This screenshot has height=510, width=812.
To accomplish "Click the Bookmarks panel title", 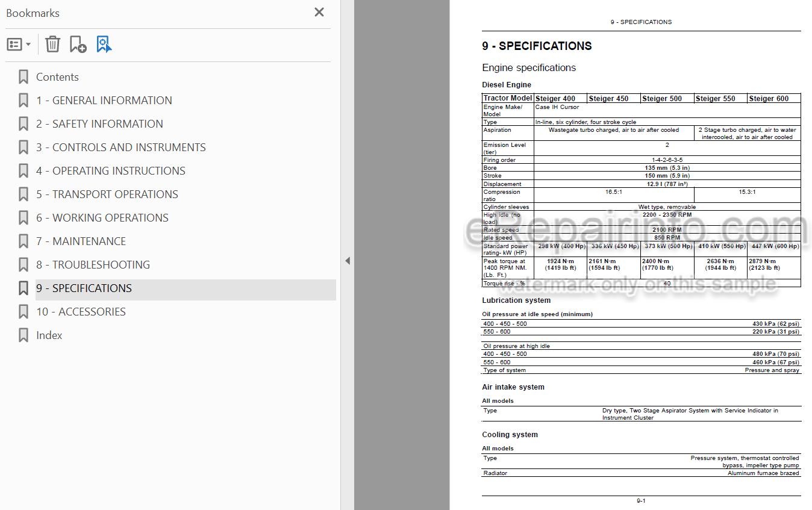I will click(33, 13).
